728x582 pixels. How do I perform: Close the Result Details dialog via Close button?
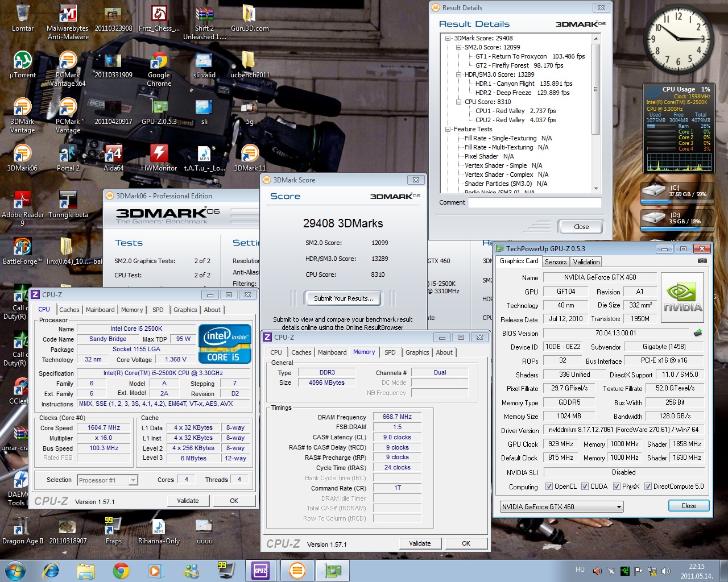point(581,227)
